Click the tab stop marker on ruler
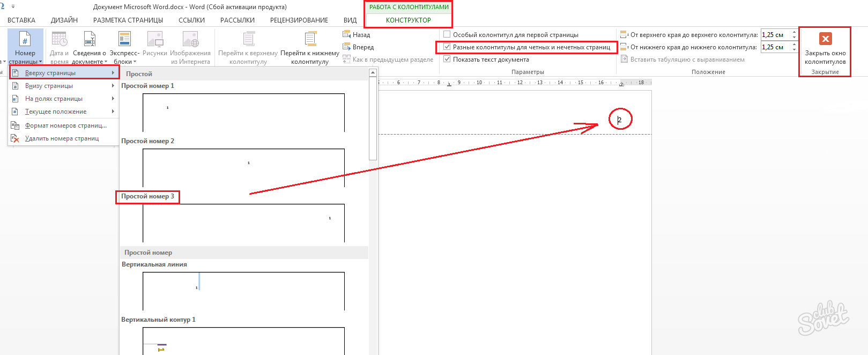This screenshot has height=355, width=868. (x=449, y=85)
